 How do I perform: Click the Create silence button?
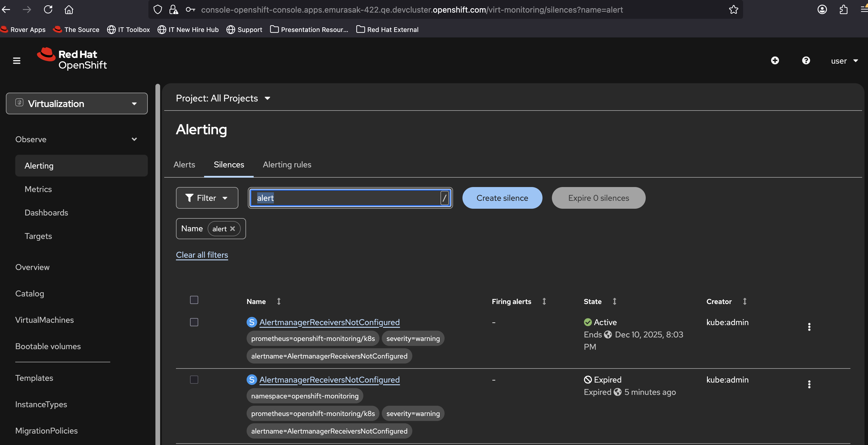pyautogui.click(x=502, y=198)
